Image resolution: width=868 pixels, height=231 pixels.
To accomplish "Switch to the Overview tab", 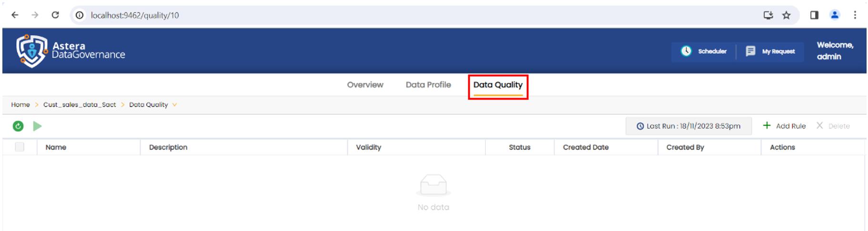I will coord(365,85).
